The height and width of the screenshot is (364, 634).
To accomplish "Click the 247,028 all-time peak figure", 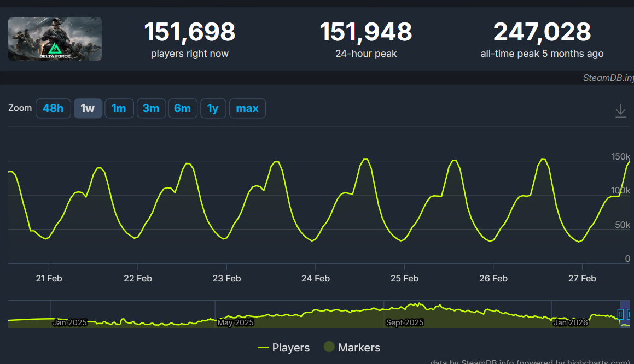I will point(542,32).
